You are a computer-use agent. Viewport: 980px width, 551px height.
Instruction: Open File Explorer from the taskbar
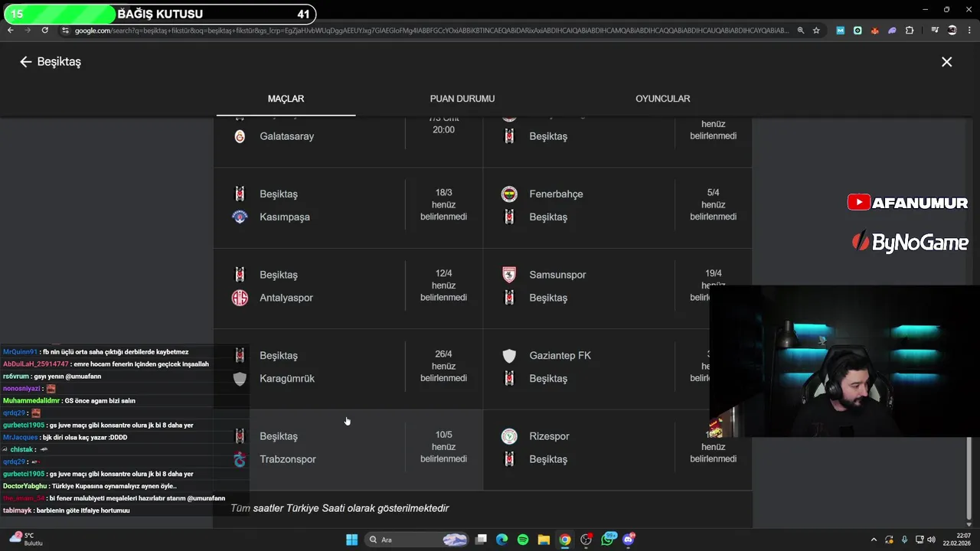[x=544, y=540]
